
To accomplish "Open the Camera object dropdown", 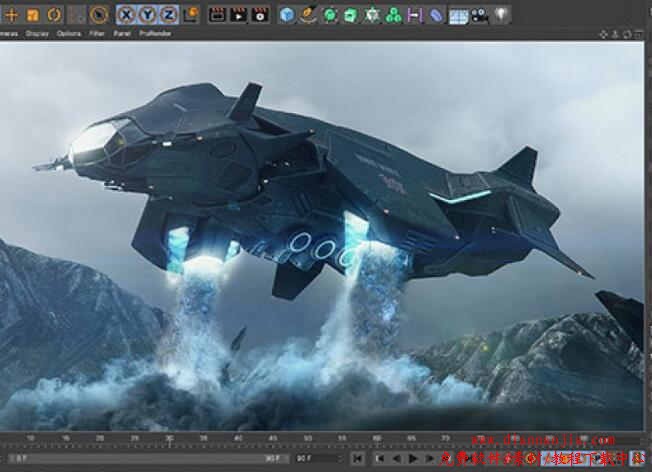I will (479, 15).
